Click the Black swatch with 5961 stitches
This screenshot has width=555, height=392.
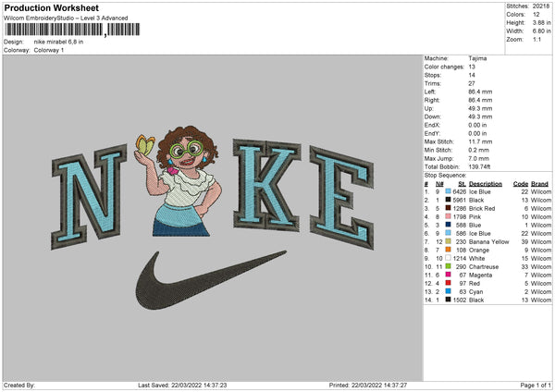[448, 200]
